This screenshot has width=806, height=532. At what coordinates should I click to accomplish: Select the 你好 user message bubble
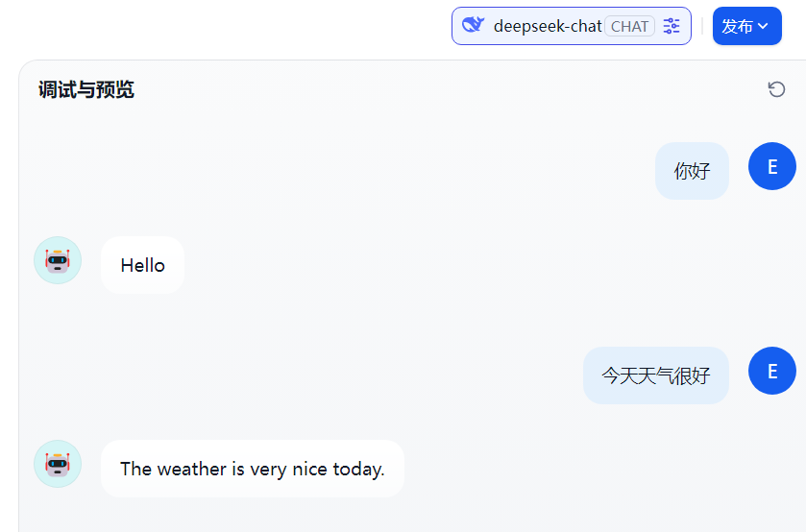pyautogui.click(x=692, y=171)
